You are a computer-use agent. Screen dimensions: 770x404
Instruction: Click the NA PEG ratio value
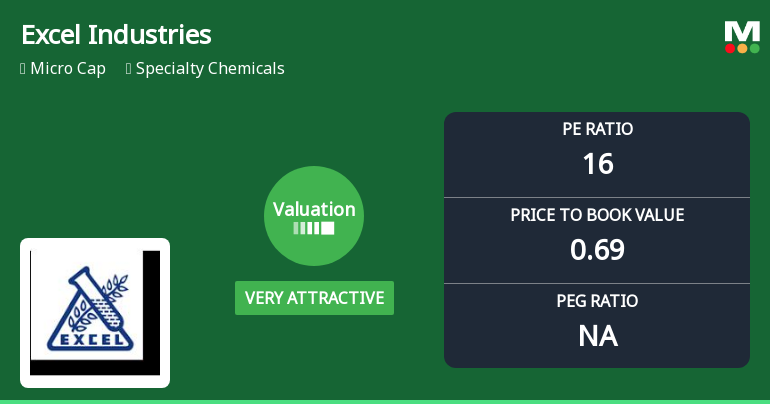point(597,336)
